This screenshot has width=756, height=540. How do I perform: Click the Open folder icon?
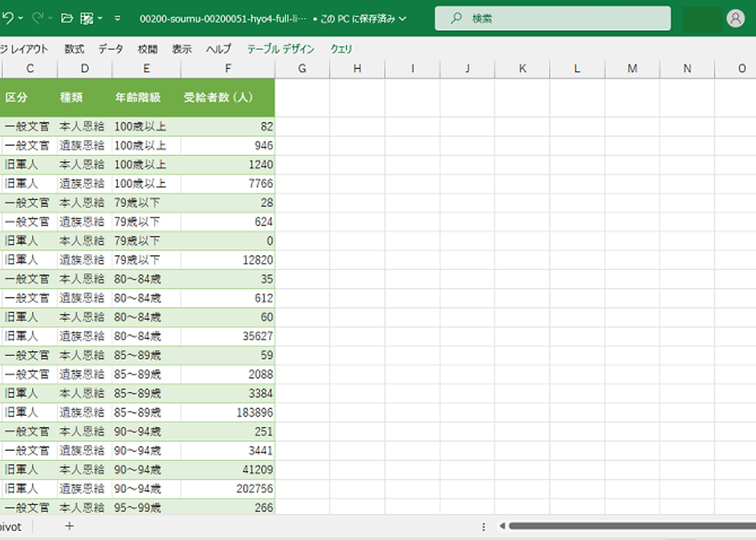point(67,18)
